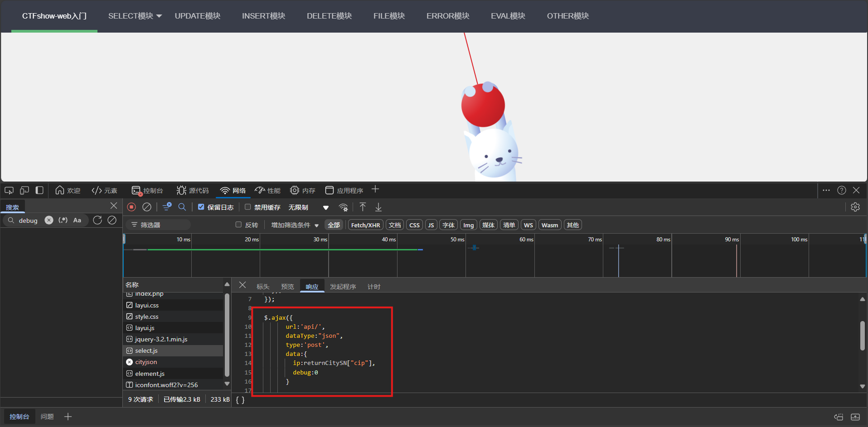This screenshot has width=868, height=427.
Task: Clear the network log
Action: 147,207
